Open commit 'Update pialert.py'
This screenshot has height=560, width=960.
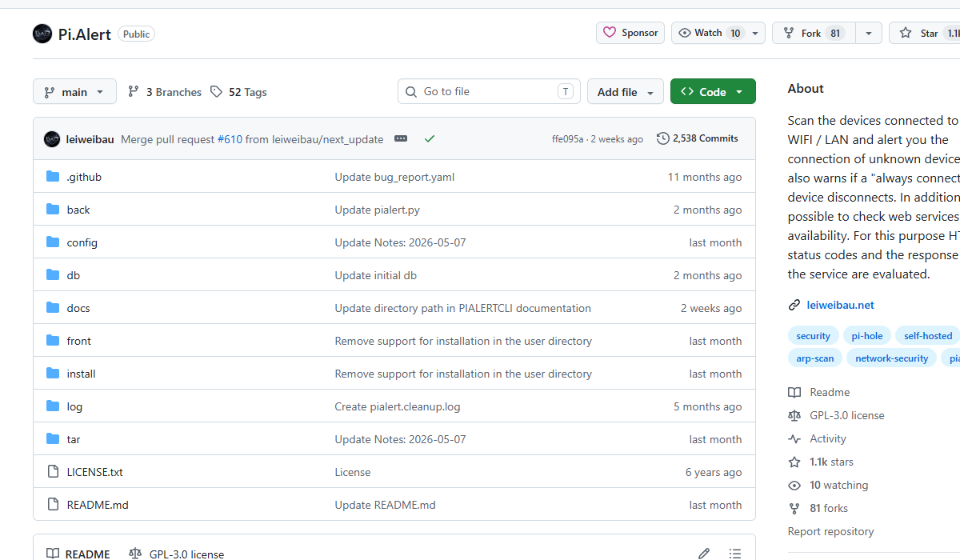pos(378,210)
